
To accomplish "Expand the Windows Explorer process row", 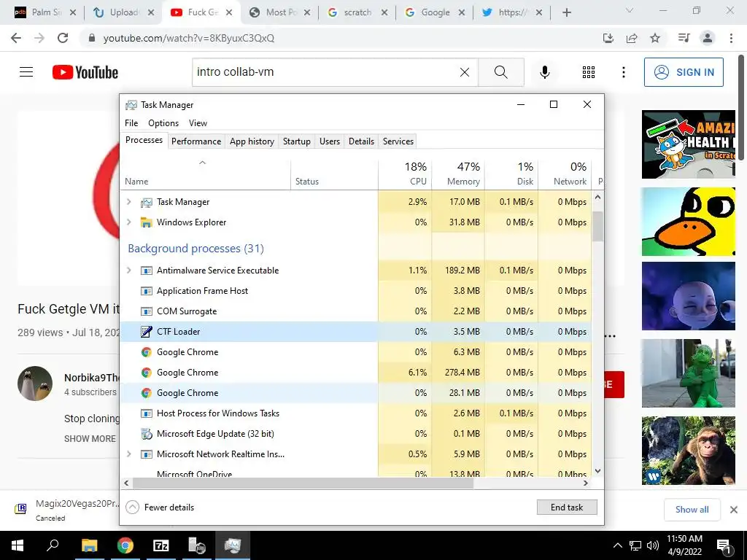I will tap(128, 222).
